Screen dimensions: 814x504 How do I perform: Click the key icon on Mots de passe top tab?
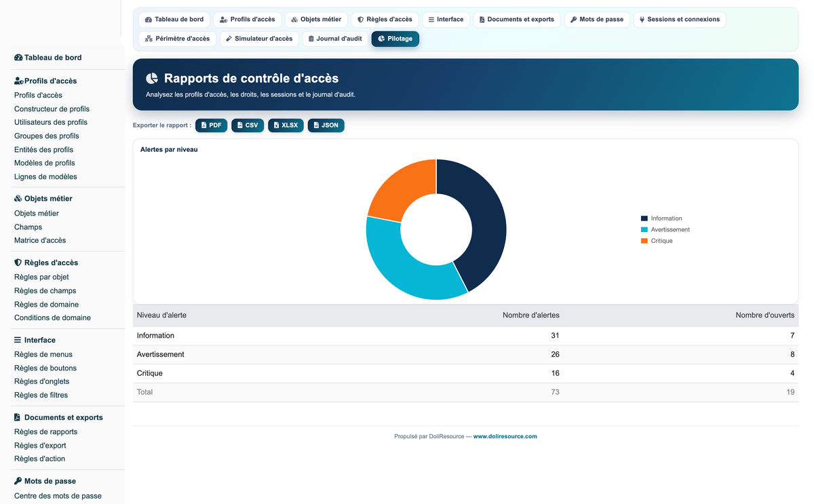(x=574, y=20)
